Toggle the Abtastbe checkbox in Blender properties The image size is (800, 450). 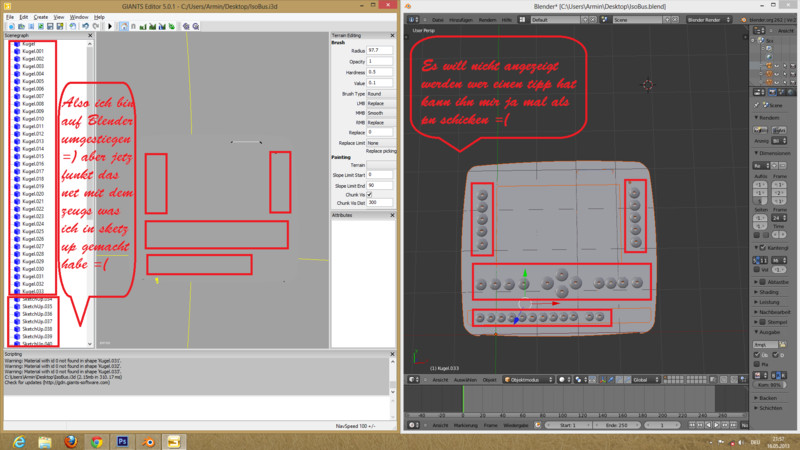763,282
